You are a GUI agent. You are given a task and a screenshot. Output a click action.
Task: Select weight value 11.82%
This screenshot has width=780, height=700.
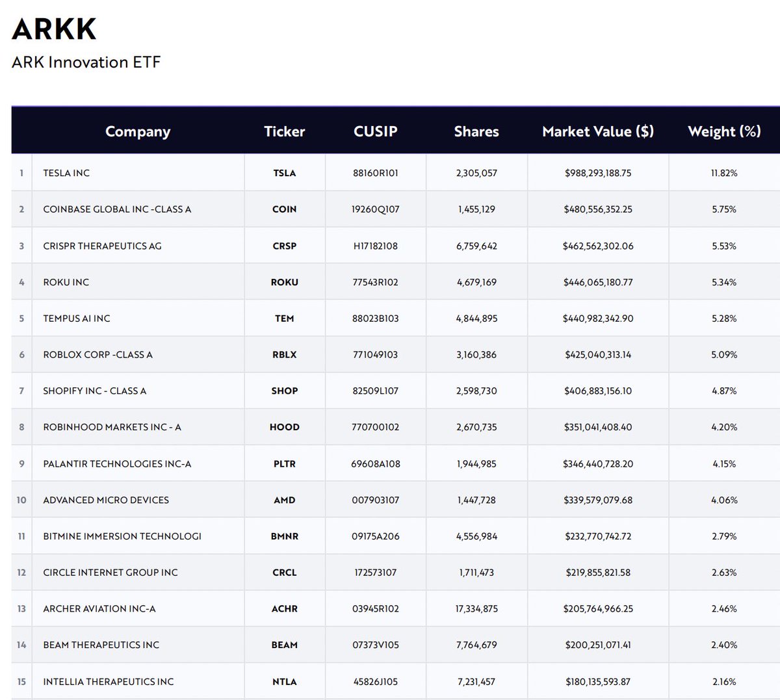tap(724, 173)
